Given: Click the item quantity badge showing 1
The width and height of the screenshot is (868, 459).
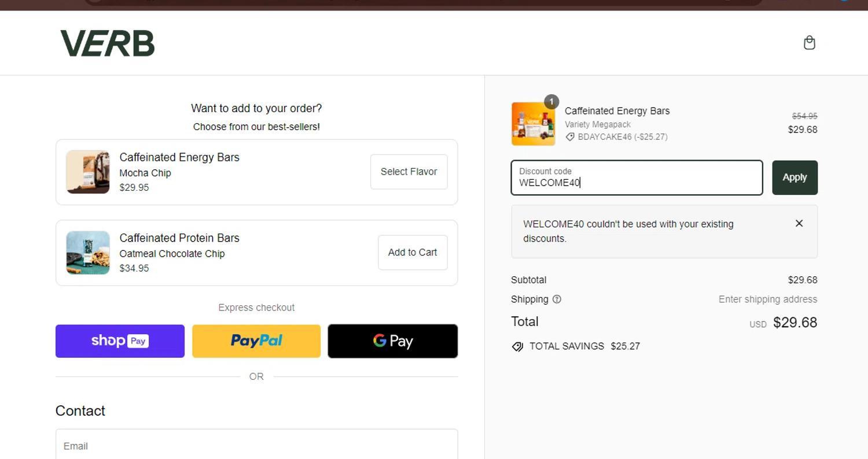Looking at the screenshot, I should pyautogui.click(x=551, y=102).
